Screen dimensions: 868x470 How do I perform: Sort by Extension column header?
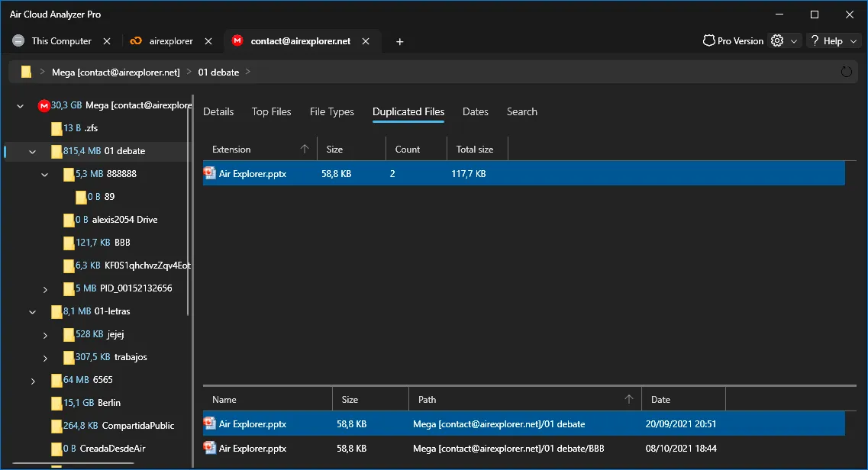(260, 150)
